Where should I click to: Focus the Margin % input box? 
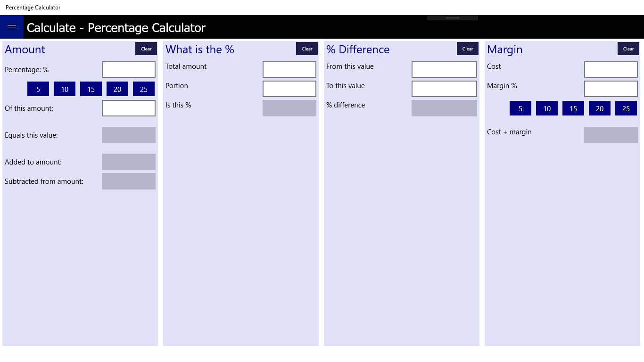pos(611,89)
